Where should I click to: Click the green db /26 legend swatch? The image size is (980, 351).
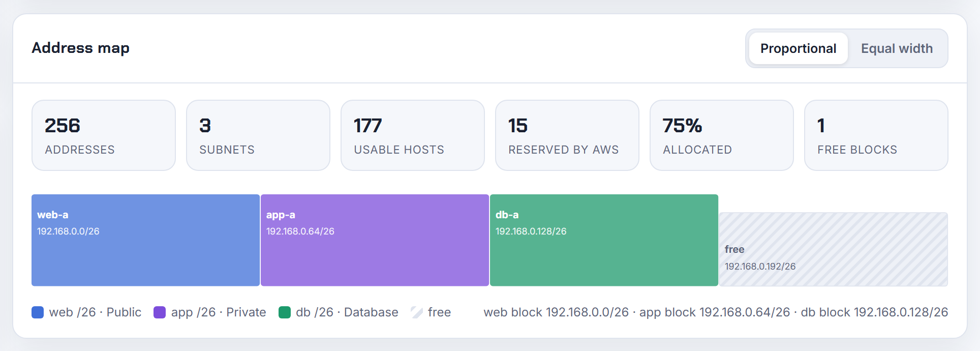285,312
